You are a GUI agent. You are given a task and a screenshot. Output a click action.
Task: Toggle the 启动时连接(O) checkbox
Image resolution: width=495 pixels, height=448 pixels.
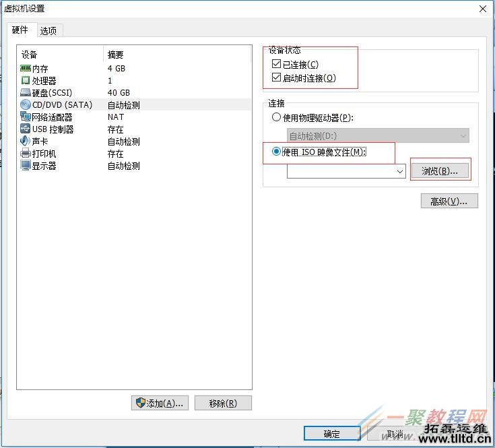tap(276, 77)
